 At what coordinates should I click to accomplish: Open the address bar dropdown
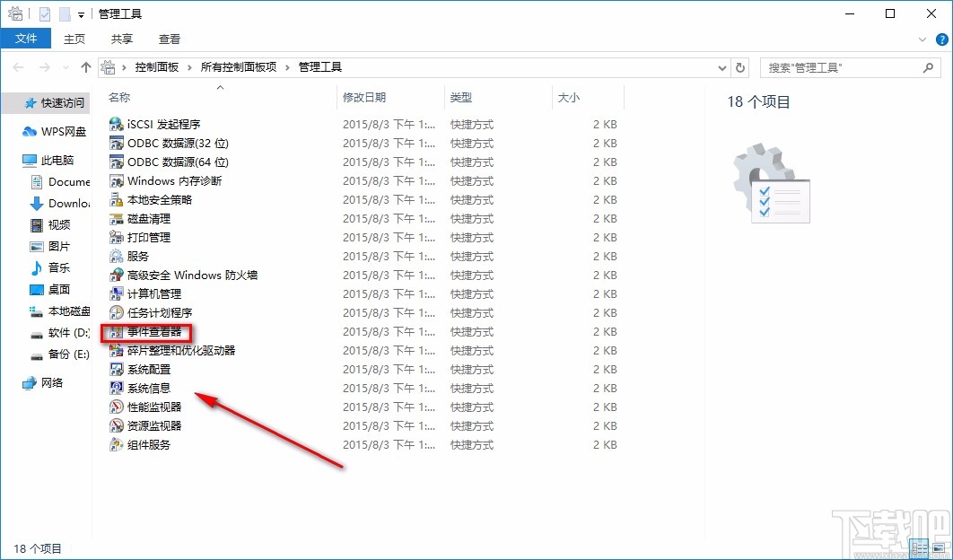[x=722, y=67]
